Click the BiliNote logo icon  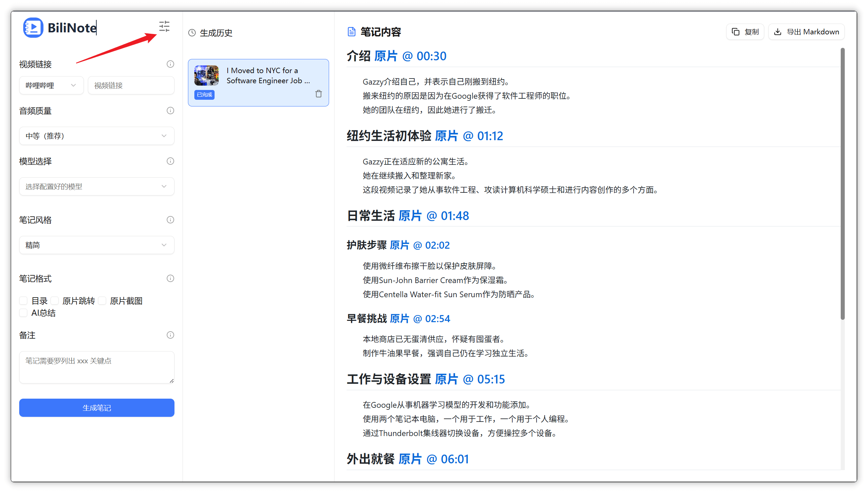[33, 27]
